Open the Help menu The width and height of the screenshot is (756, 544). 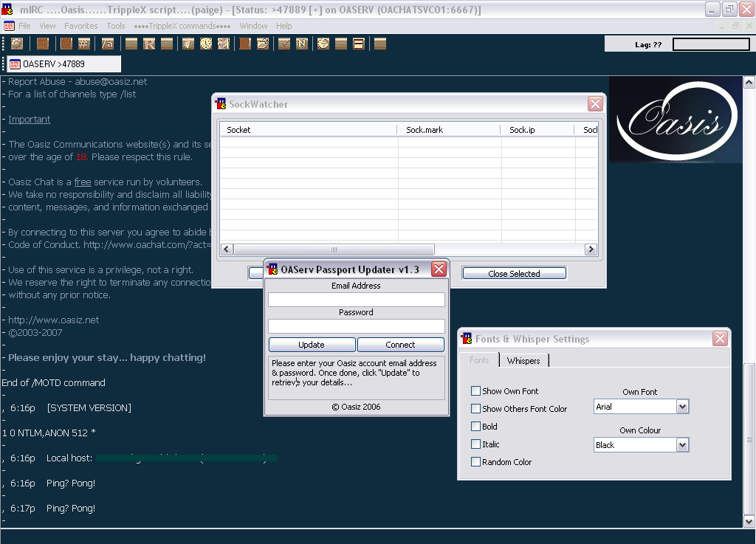[x=284, y=26]
